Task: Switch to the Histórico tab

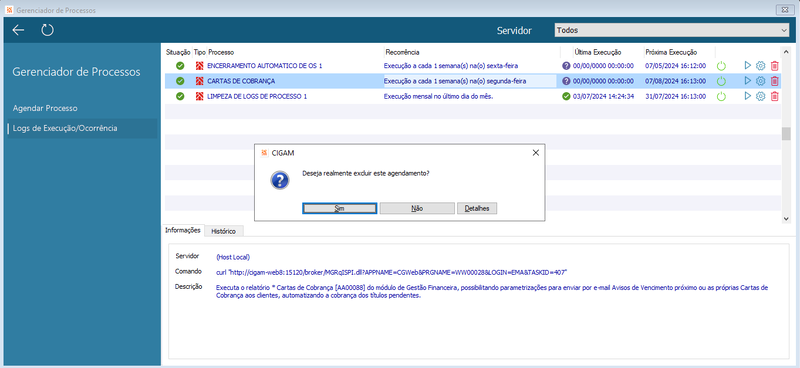Action: point(224,231)
